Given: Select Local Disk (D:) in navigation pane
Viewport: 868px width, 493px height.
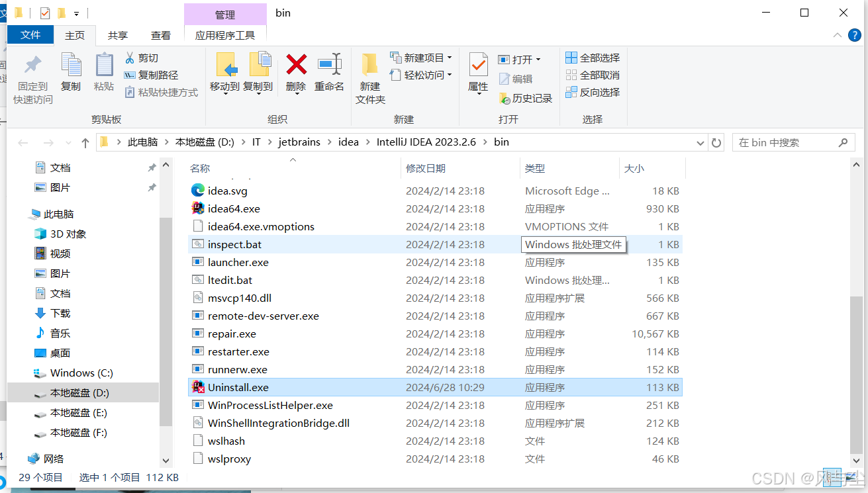Looking at the screenshot, I should [83, 392].
